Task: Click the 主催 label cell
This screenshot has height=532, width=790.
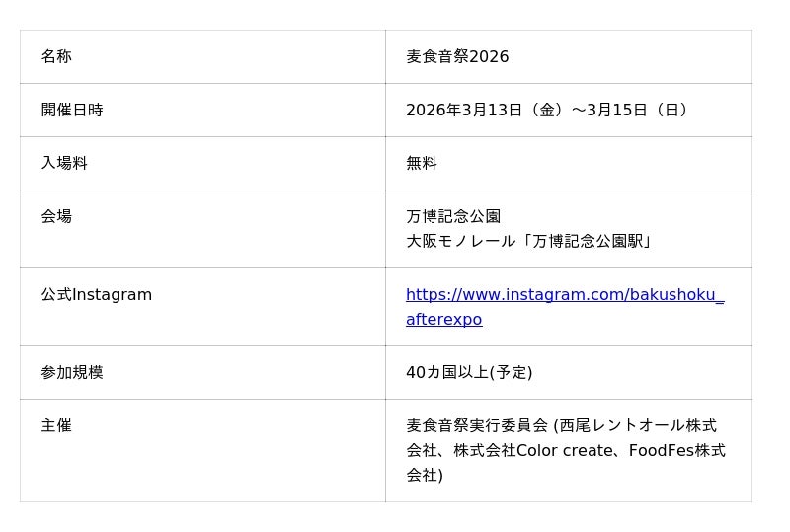Action: click(x=56, y=426)
